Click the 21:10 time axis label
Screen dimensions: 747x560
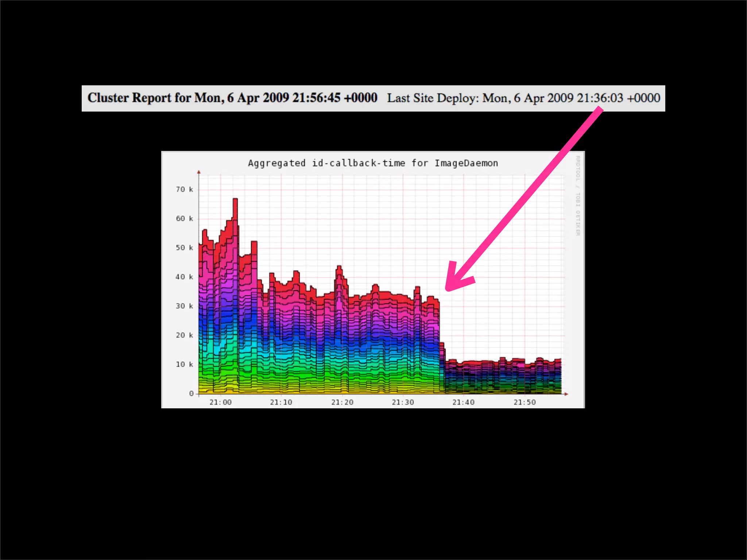coord(281,402)
